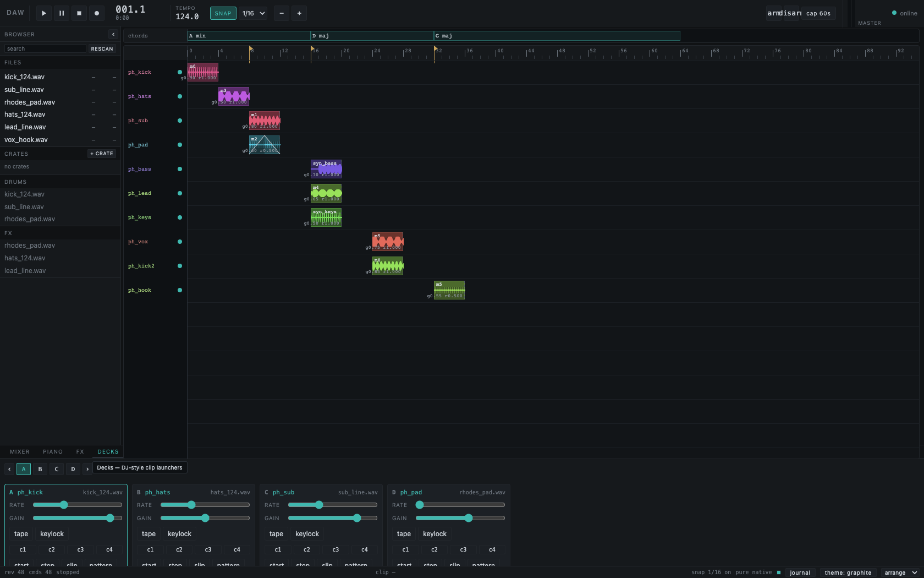This screenshot has width=924, height=578.
Task: Select deck bank C
Action: (x=57, y=469)
